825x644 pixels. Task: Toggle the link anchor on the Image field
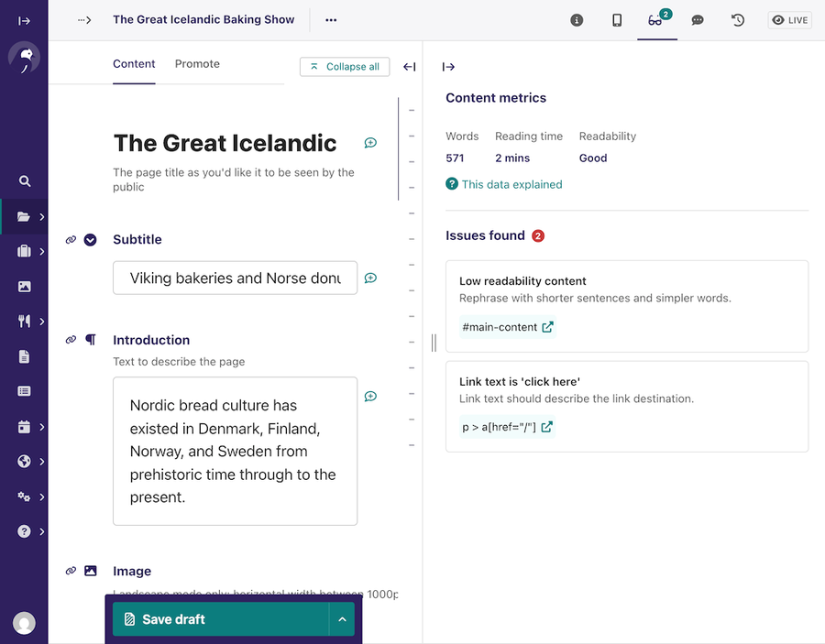(71, 571)
